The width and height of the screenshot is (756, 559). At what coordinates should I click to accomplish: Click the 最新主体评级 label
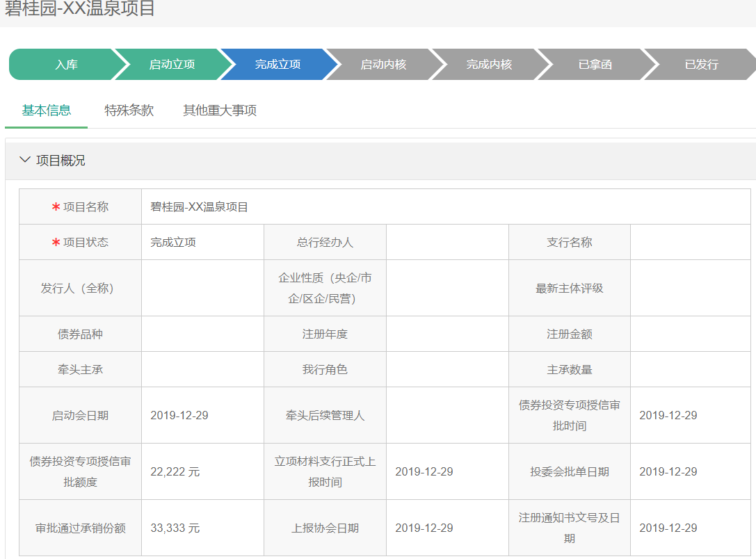click(x=570, y=288)
